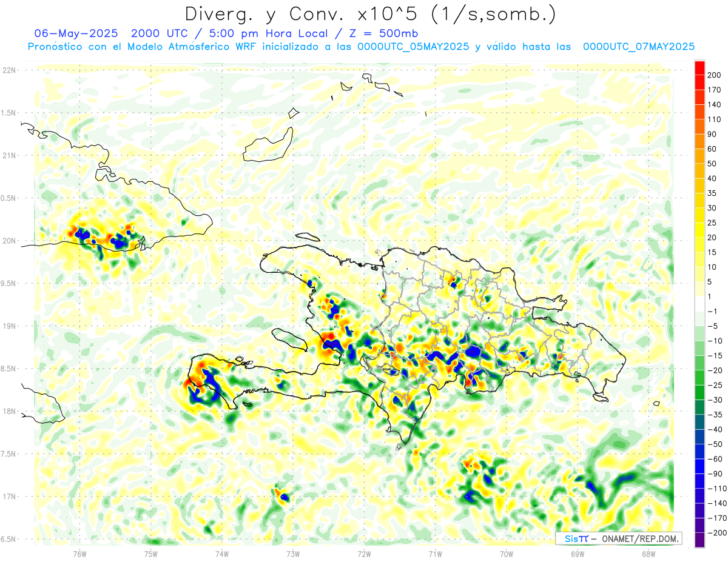This screenshot has width=728, height=562.
Task: Click the colorbar value '110'
Action: tap(713, 119)
